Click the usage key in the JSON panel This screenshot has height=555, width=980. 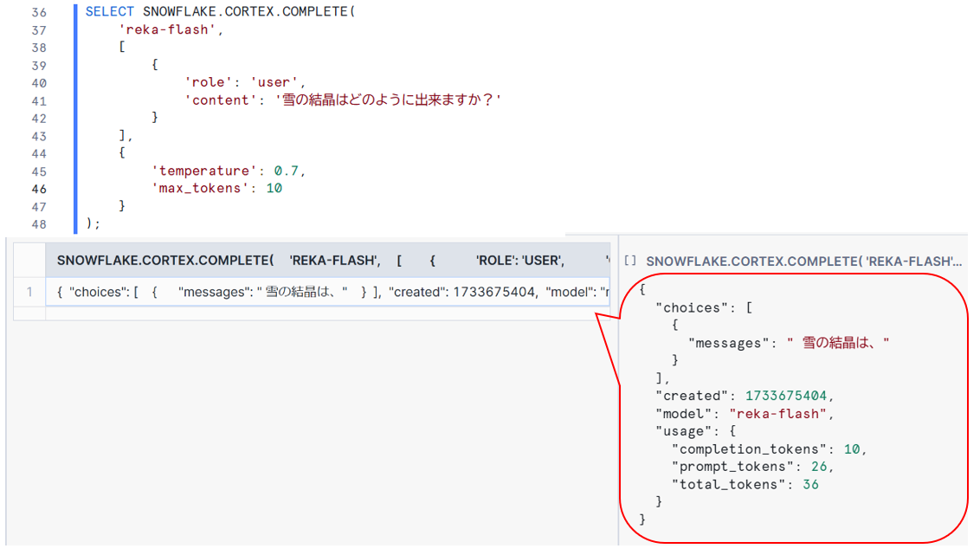[684, 431]
